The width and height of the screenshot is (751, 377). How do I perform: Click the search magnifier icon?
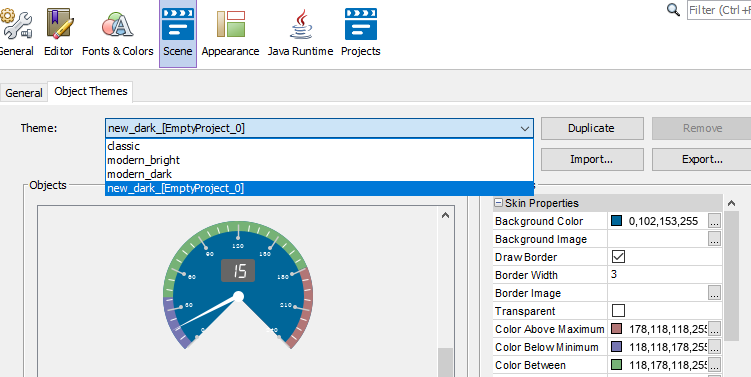(673, 10)
